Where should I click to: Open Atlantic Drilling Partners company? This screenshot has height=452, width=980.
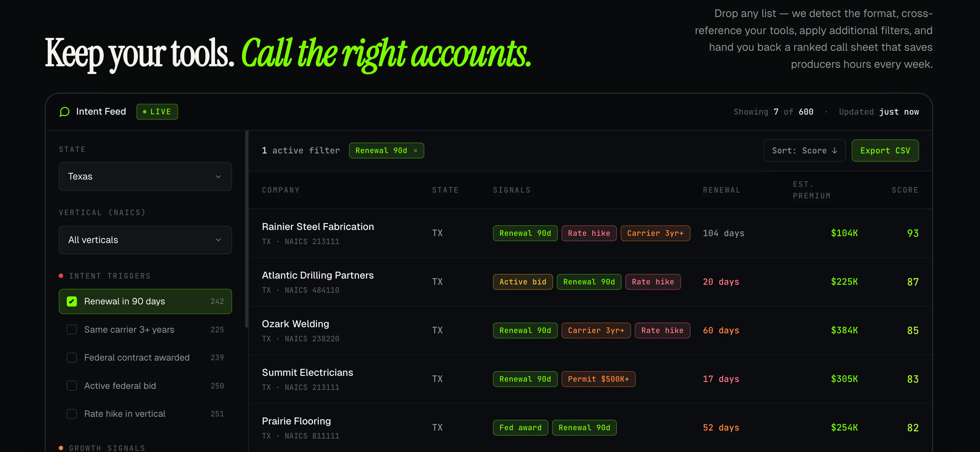click(318, 275)
